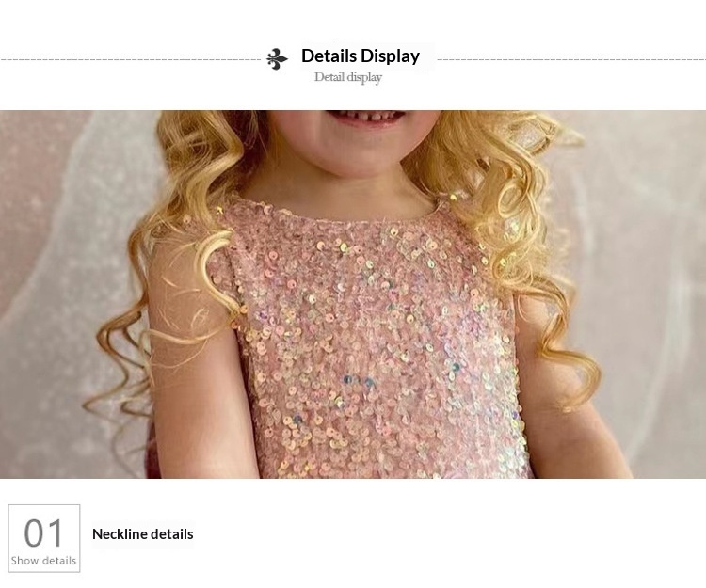
Task: Click the cap sleeve on the left shoulder
Action: (220, 278)
